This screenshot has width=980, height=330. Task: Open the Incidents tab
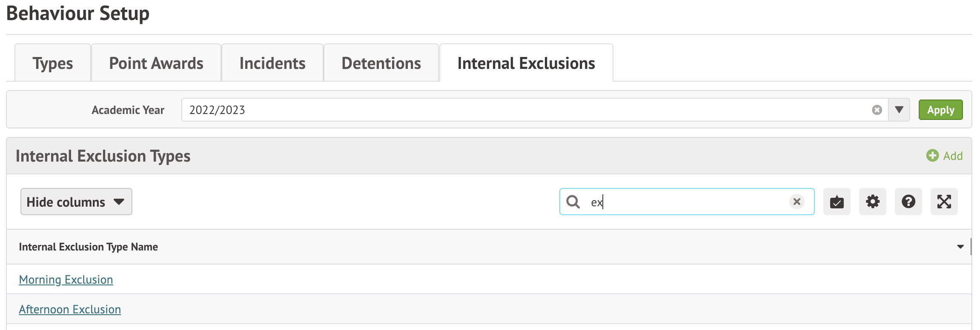coord(272,63)
